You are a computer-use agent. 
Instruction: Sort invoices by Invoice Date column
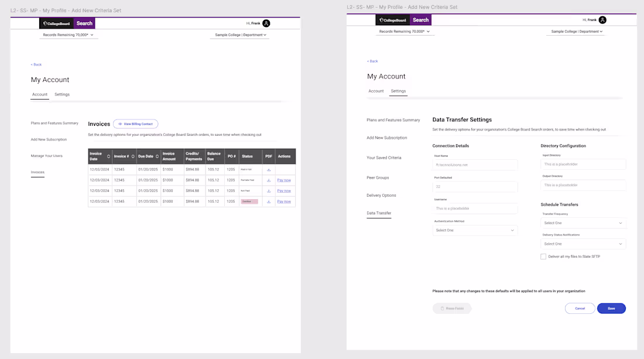[108, 156]
